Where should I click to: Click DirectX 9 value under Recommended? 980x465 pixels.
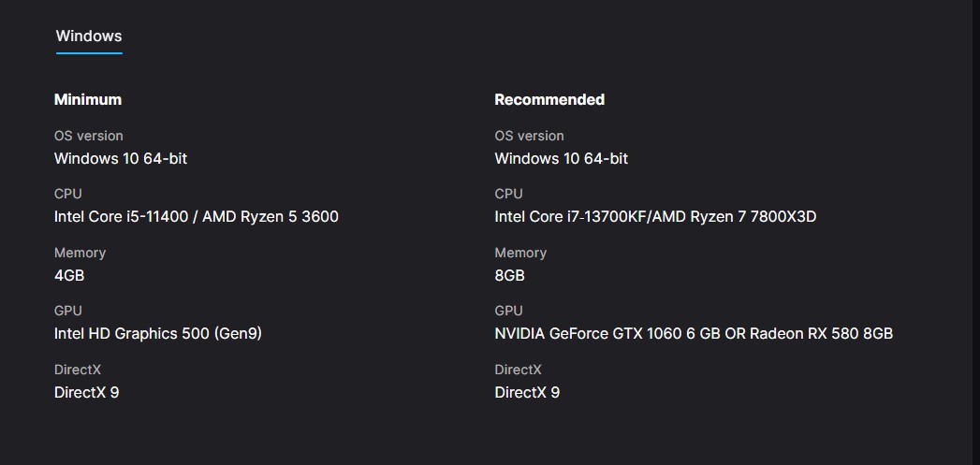[x=527, y=392]
